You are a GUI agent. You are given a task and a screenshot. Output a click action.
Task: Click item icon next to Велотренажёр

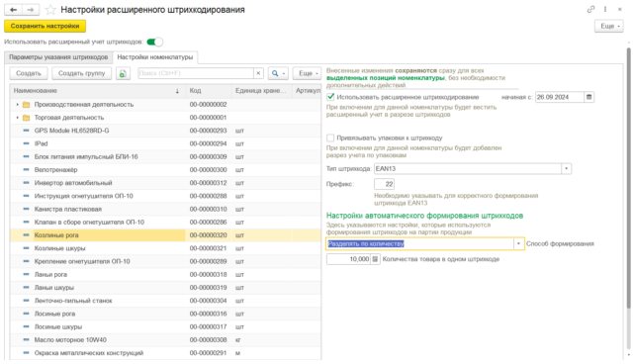click(x=27, y=170)
